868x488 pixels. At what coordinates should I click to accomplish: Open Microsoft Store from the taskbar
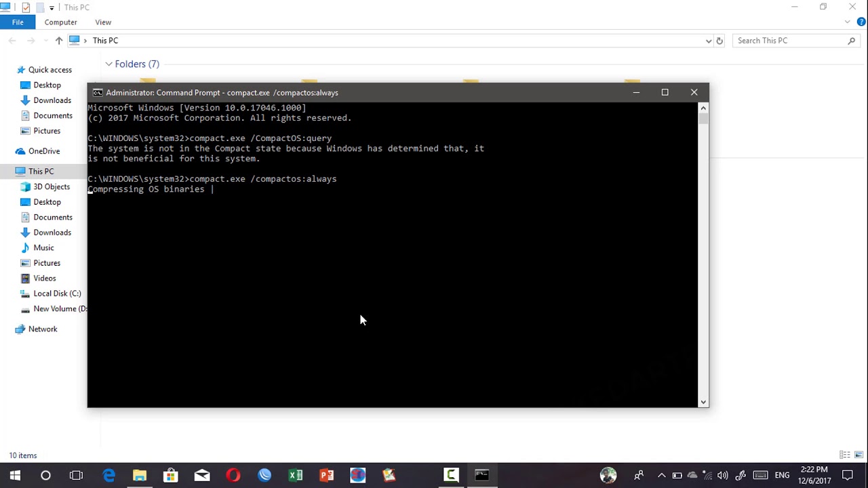pos(171,475)
